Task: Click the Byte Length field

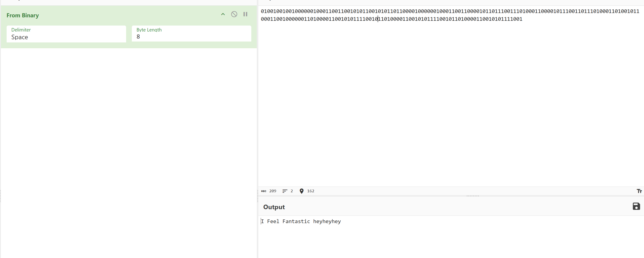Action: 191,36
